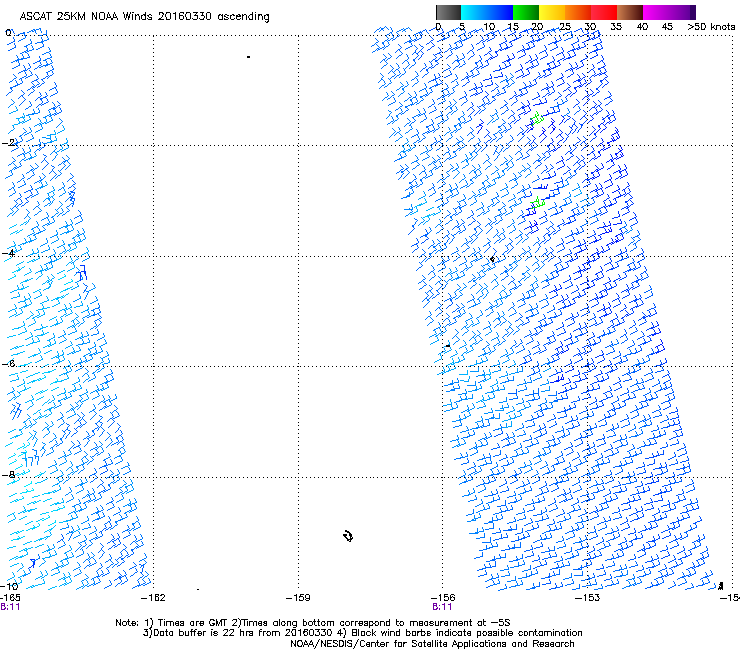Click the latitude label -4
The image size is (740, 650).
click(x=8, y=253)
